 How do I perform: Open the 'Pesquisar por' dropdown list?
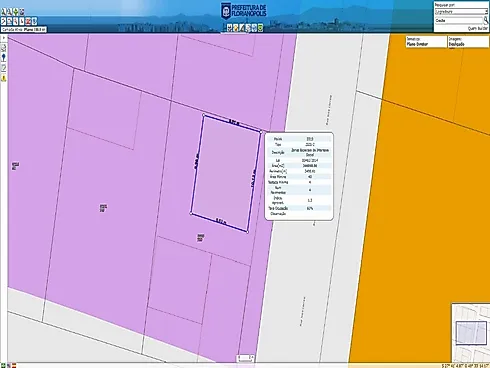point(461,12)
